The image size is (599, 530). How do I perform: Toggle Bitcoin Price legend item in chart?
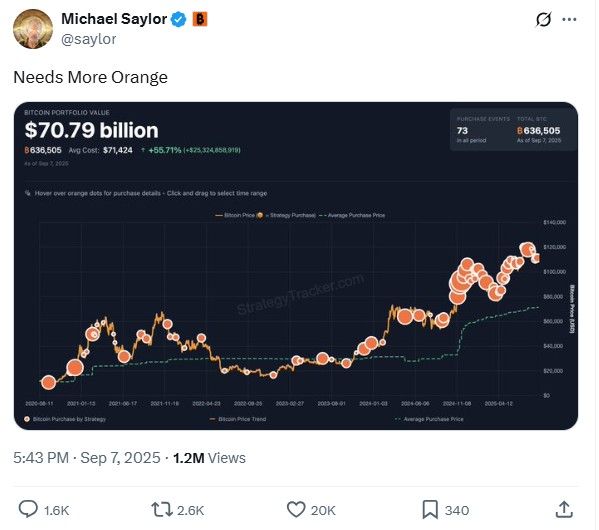235,215
